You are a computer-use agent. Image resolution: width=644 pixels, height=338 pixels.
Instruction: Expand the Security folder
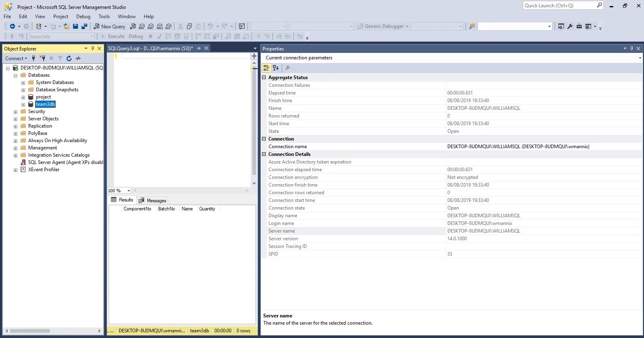click(x=15, y=112)
